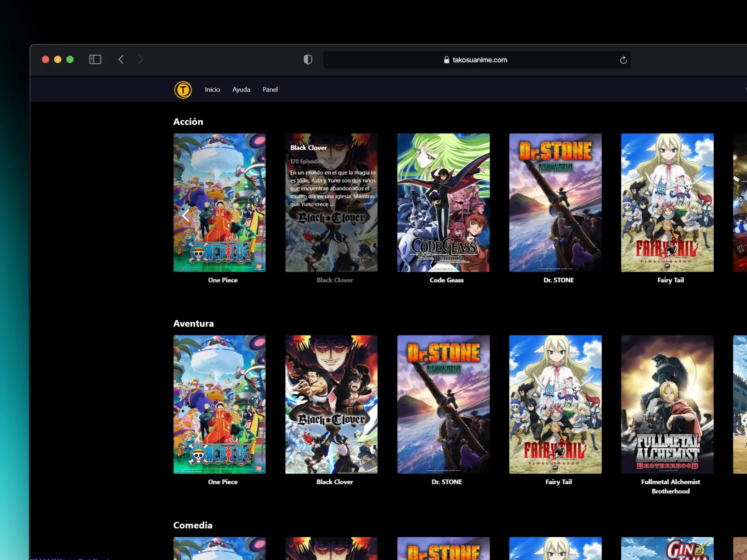The width and height of the screenshot is (747, 560).
Task: Click the green fullscreen window button
Action: (70, 59)
